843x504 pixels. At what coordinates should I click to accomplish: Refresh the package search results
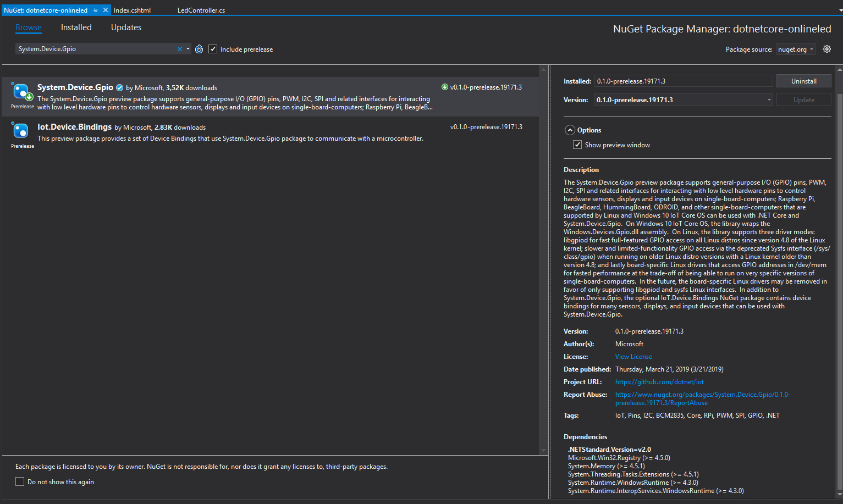coord(199,49)
